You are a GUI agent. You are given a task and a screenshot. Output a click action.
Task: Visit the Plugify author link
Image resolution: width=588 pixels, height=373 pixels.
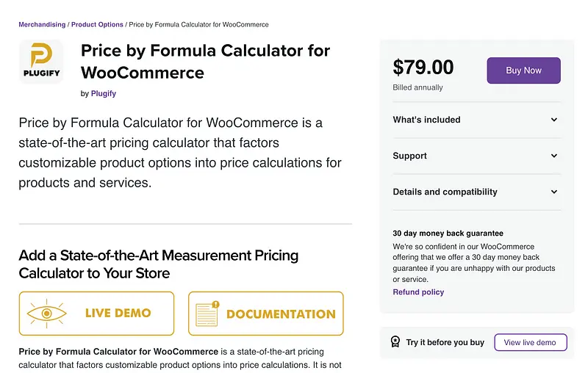104,93
